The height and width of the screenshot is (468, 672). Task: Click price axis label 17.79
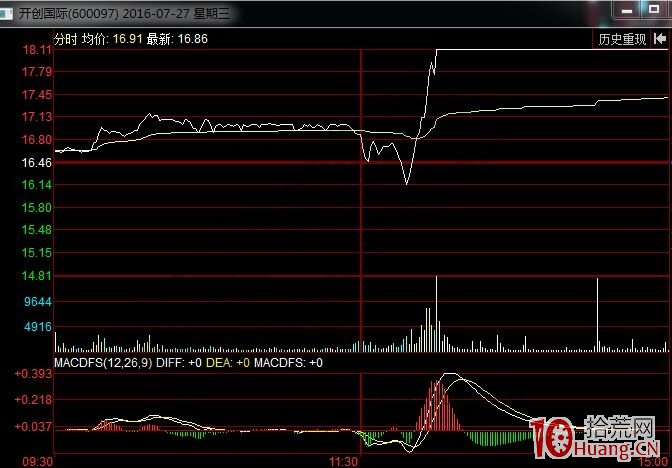click(x=37, y=72)
